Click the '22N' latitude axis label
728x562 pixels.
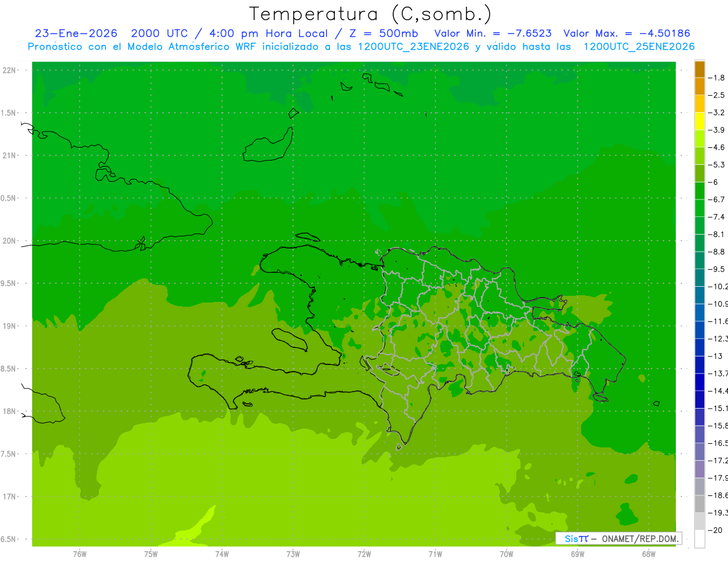coord(10,70)
